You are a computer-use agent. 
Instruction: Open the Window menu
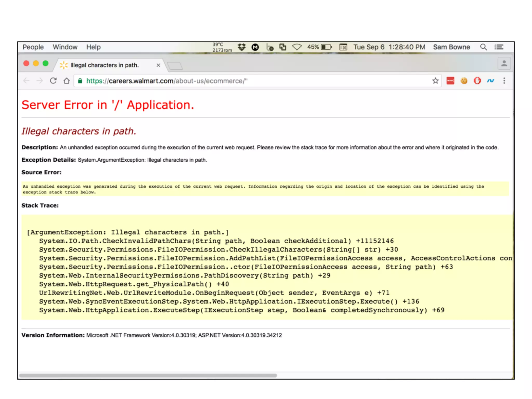(65, 47)
